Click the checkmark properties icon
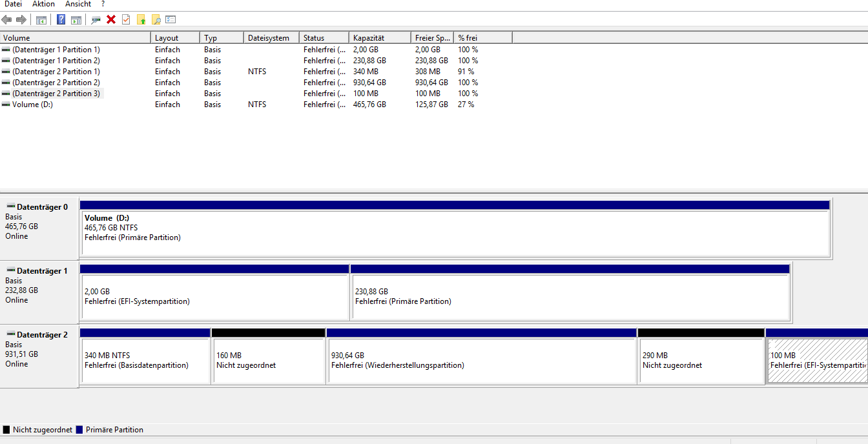 125,19
